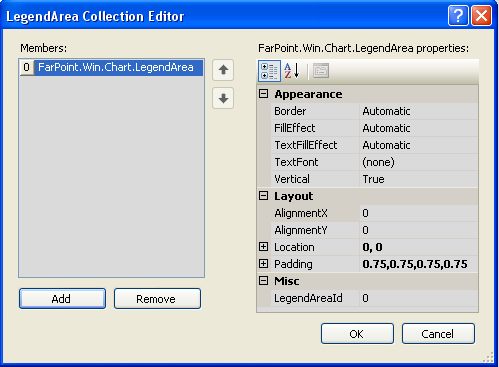
Task: Click the Remove button
Action: tap(157, 299)
